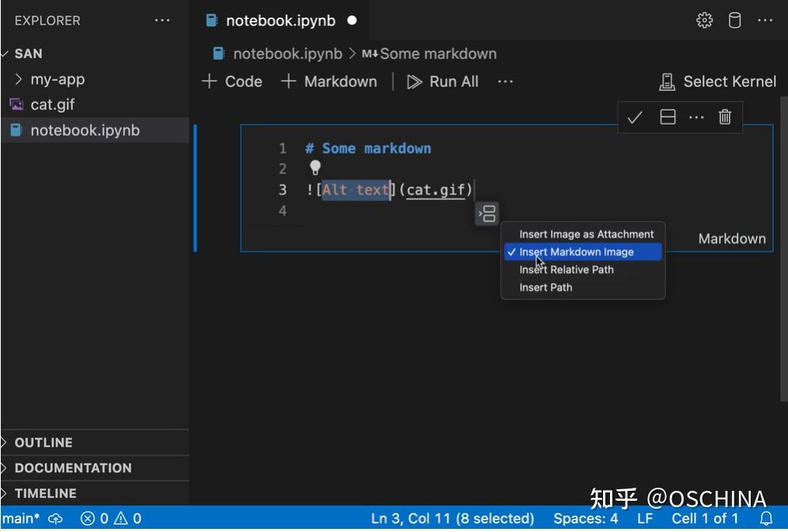
Task: Publish changes via the cloud upload icon
Action: tap(55, 518)
